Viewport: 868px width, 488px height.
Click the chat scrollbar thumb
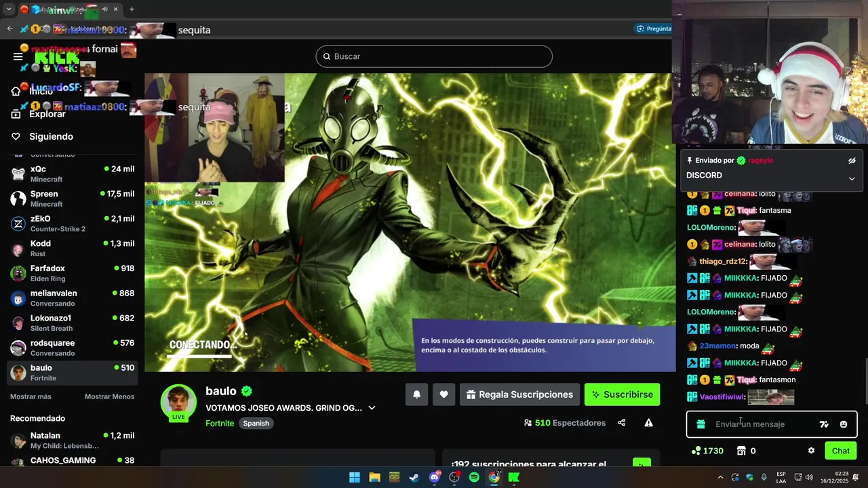(x=865, y=381)
